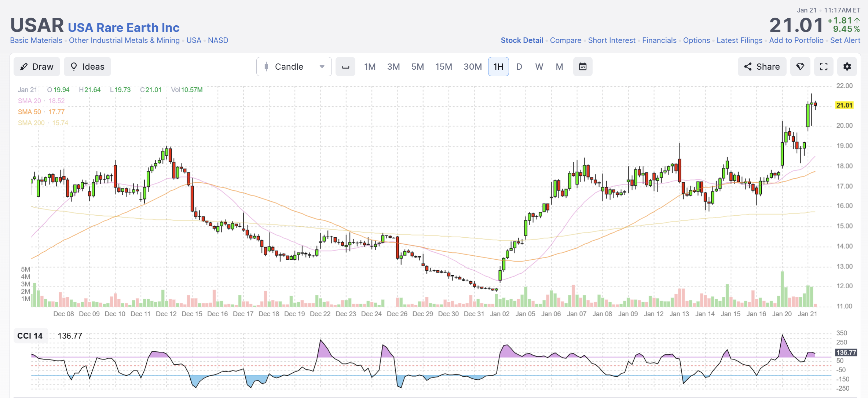Open the Basic Materials sector link
The width and height of the screenshot is (868, 398).
tap(36, 40)
